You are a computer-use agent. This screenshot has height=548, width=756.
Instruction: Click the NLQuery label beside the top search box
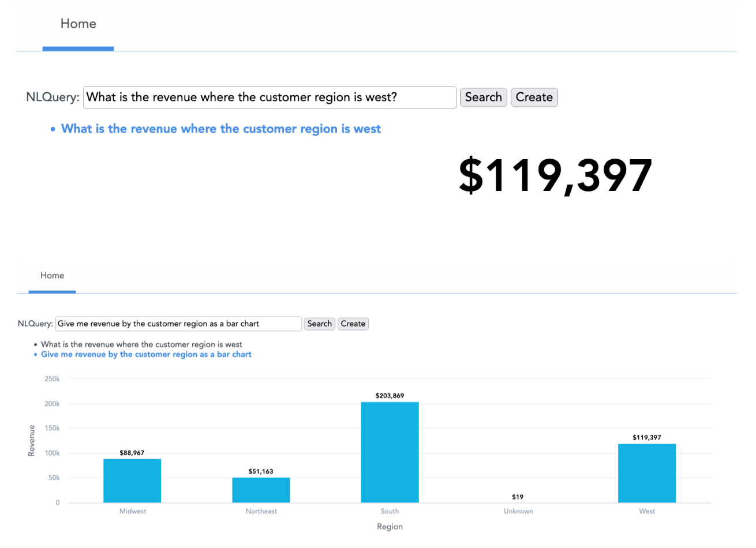(53, 97)
